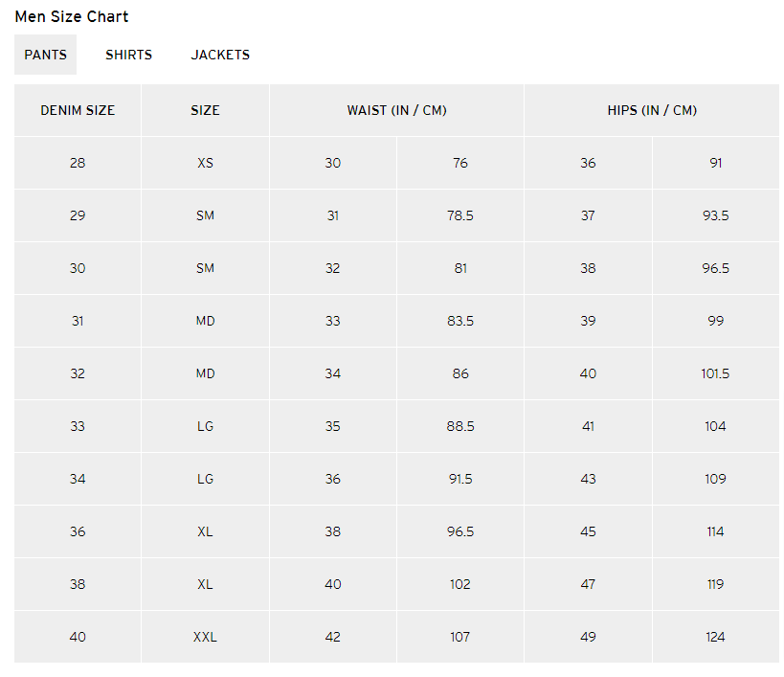Click the 124 hips centimeter cell
This screenshot has width=784, height=677.
715,637
